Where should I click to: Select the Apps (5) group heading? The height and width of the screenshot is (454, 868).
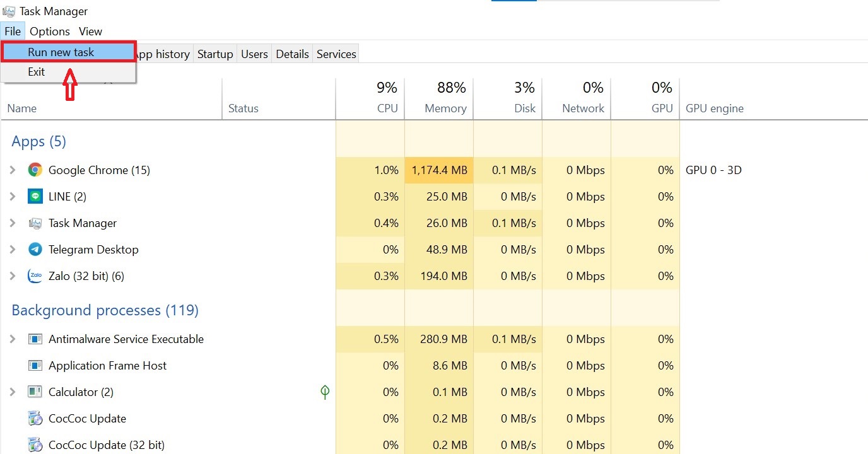click(38, 141)
